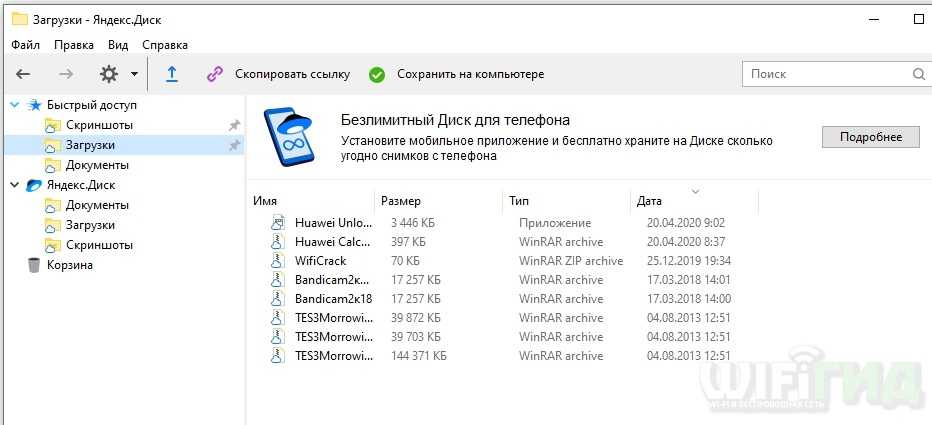
Task: Click the settings gear icon
Action: (108, 74)
